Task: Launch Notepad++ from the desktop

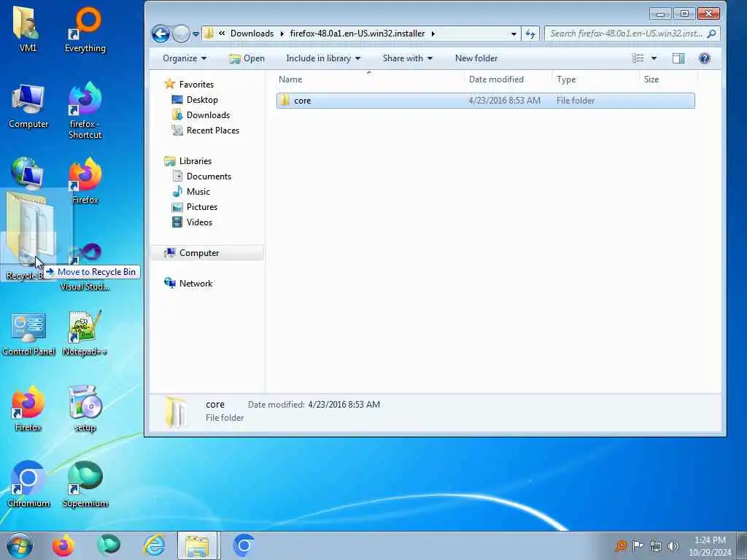Action: tap(85, 333)
